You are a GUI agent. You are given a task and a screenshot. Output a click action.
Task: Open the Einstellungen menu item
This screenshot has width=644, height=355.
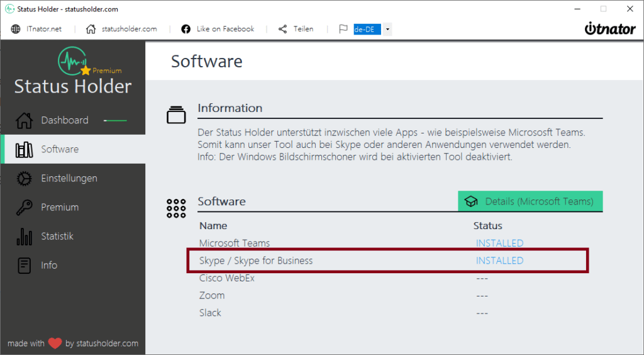(x=69, y=179)
